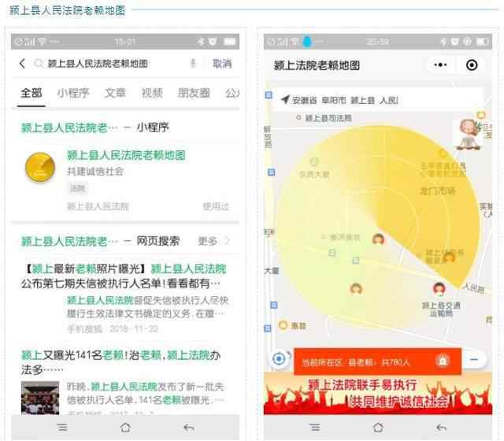Viewport: 504px width, 441px height.
Task: Tap the 颍上法院联手易执行 bottom banner
Action: pos(378,395)
